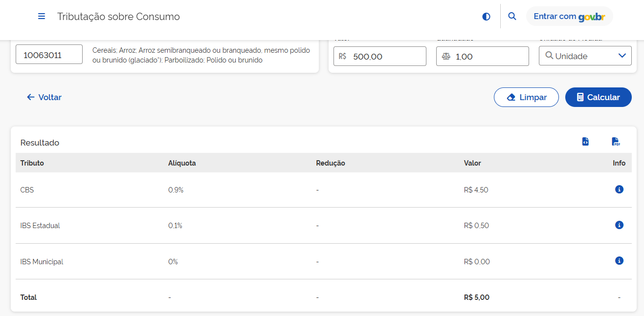
Task: Click Entrar com gov.br button
Action: 569,16
